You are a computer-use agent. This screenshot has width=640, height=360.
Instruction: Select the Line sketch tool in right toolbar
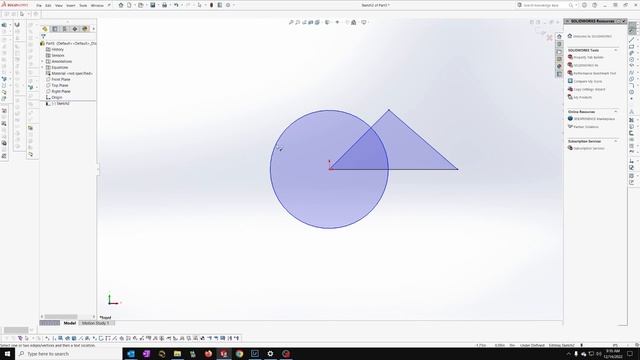click(632, 40)
